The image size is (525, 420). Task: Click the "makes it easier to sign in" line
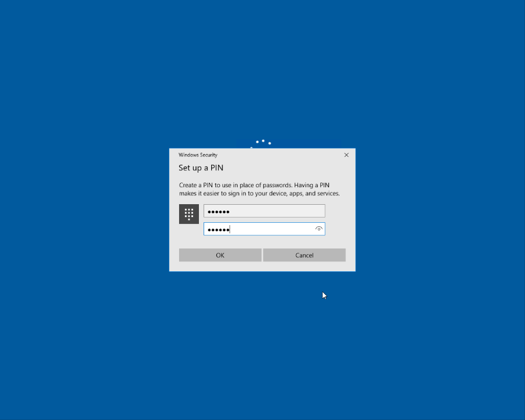point(222,194)
